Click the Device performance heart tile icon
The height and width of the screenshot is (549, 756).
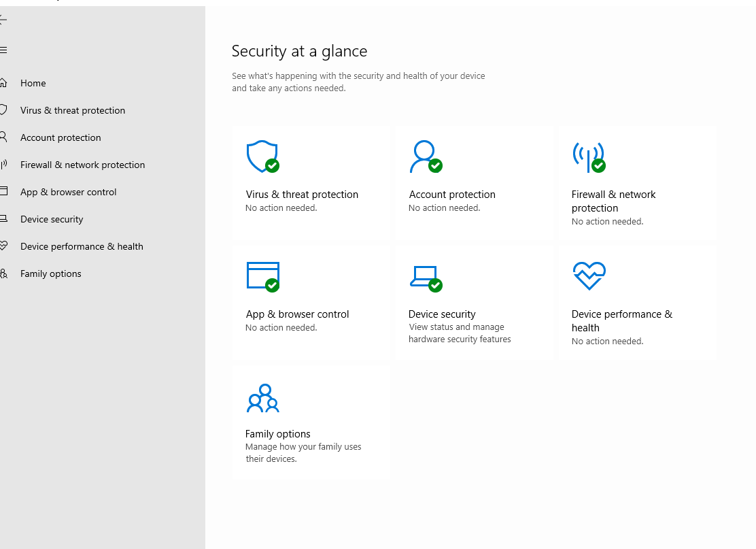589,276
